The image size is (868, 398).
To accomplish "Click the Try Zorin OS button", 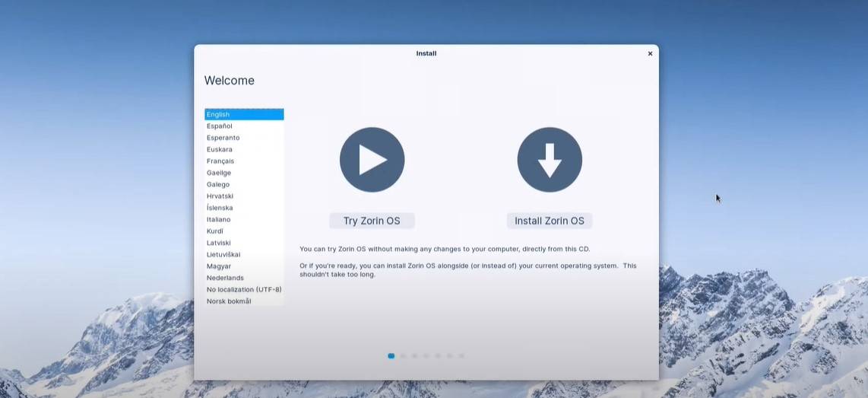I will [x=372, y=221].
